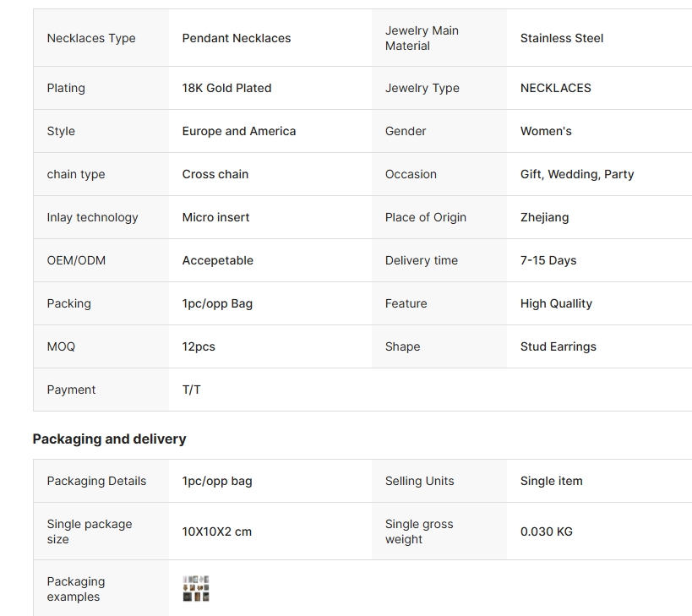This screenshot has height=616, width=692.
Task: Click the 'Accepetable' OEM/ODM value
Action: pos(218,260)
